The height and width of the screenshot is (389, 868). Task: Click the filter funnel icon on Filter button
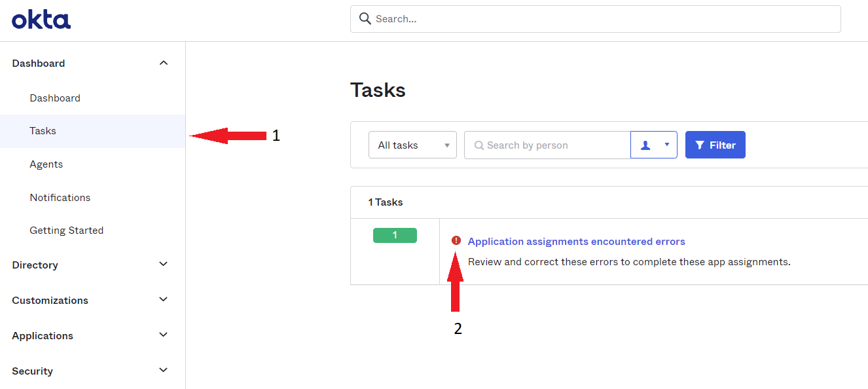pyautogui.click(x=699, y=145)
